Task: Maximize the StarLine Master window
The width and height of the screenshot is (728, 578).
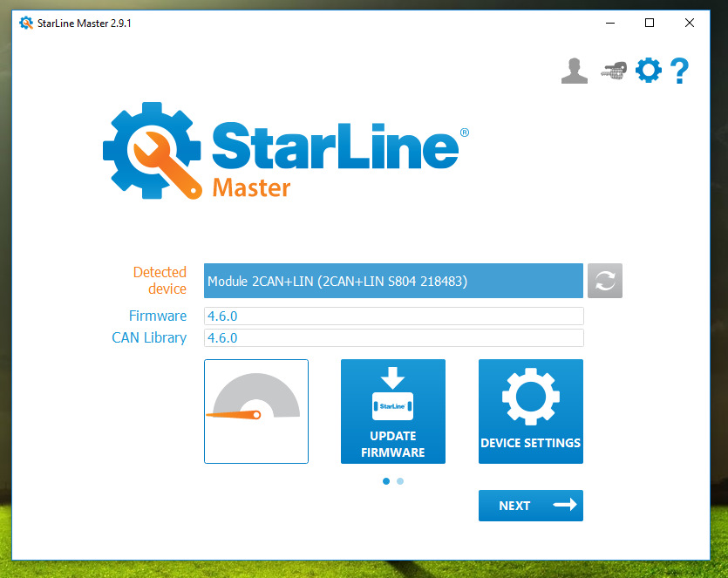Action: [650, 23]
